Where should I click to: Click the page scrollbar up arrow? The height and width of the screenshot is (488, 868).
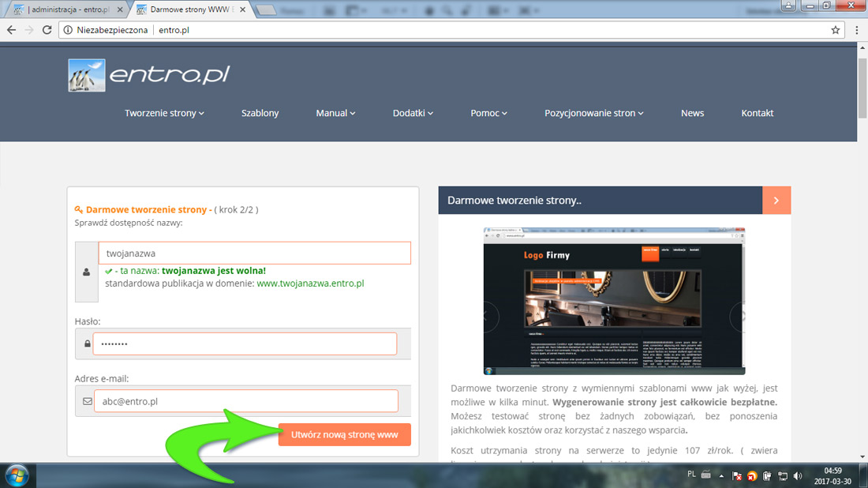(862, 48)
